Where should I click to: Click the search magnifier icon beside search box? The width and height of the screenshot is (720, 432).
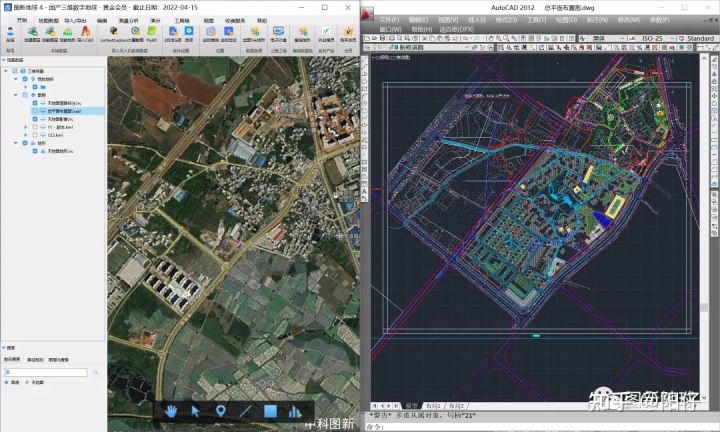pyautogui.click(x=95, y=372)
